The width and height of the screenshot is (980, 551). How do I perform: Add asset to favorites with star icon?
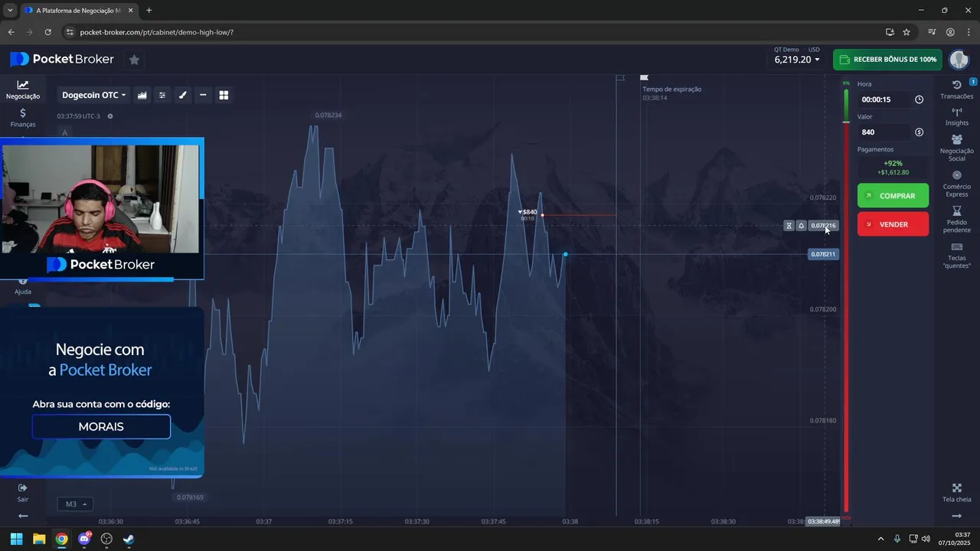[134, 59]
